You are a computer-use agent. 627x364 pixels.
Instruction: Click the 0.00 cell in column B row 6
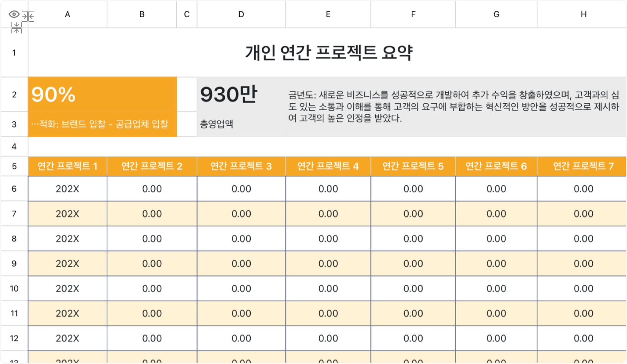coord(152,188)
